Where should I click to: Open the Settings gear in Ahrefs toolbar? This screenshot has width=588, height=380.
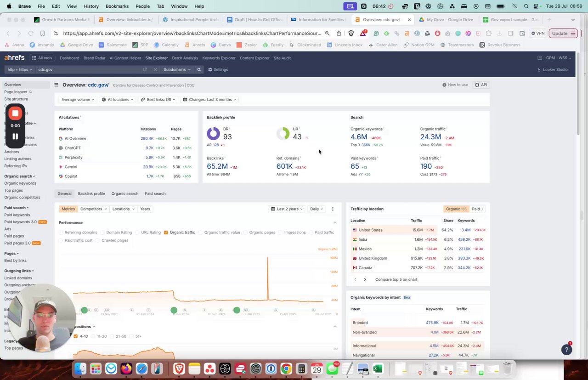coord(218,70)
